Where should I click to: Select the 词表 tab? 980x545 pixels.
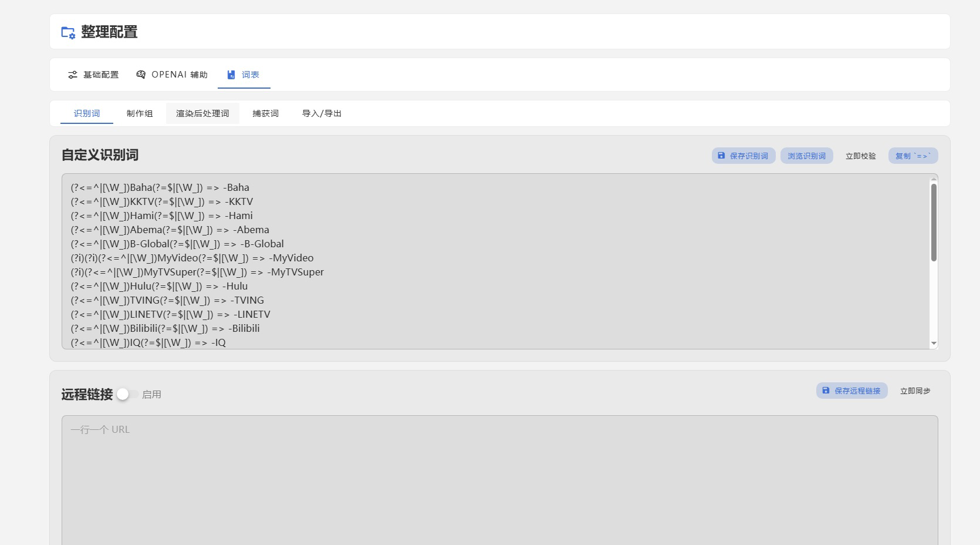(x=244, y=75)
